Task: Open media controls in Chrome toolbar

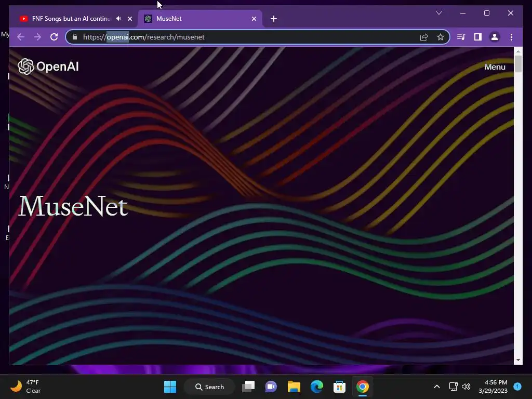Action: point(461,37)
